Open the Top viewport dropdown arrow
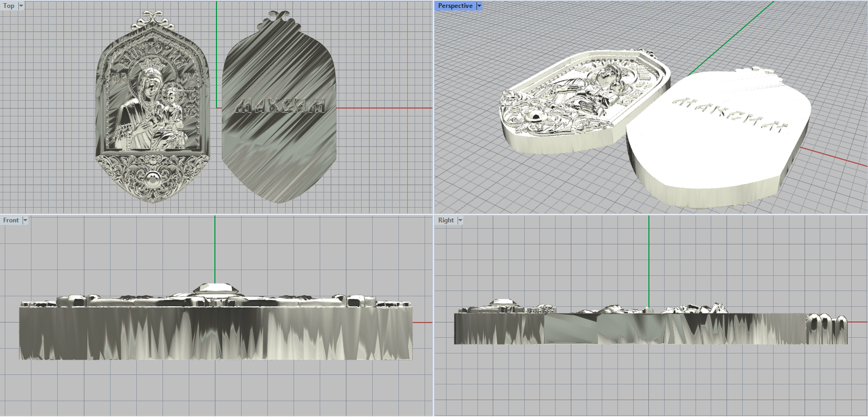Viewport: 868px width, 419px height. [x=21, y=6]
